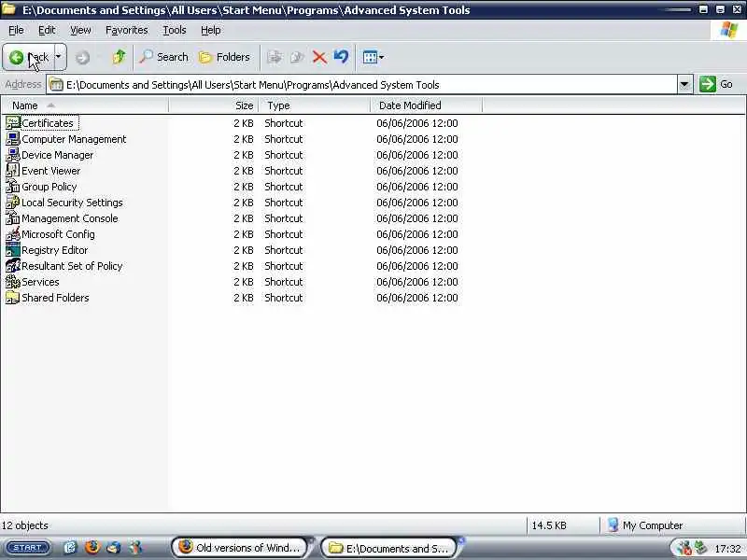This screenshot has height=560, width=747.
Task: Go up one folder level
Action: [119, 57]
